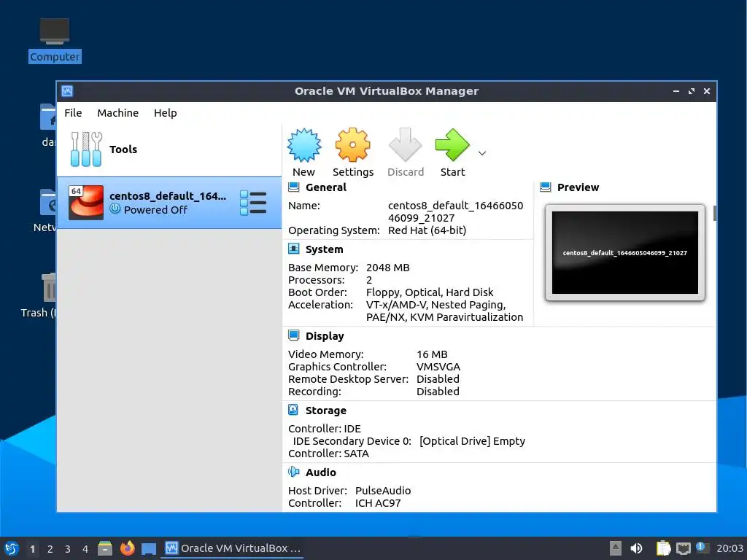Switch to workspace 2 in taskbar

[x=50, y=549]
